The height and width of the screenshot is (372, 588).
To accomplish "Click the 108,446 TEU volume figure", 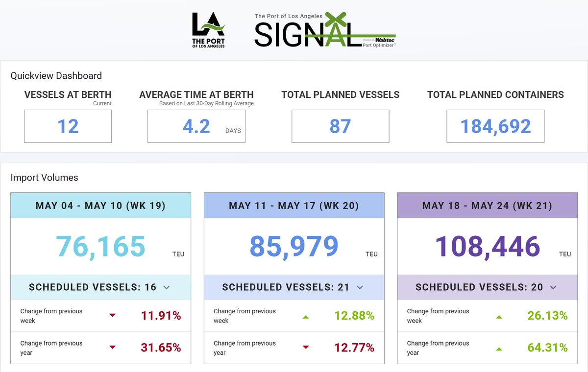I will pyautogui.click(x=488, y=246).
